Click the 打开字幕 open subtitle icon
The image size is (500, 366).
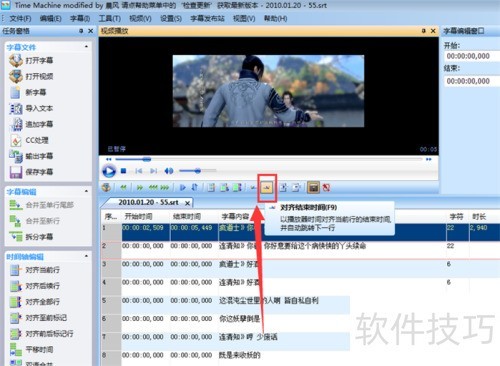click(16, 60)
